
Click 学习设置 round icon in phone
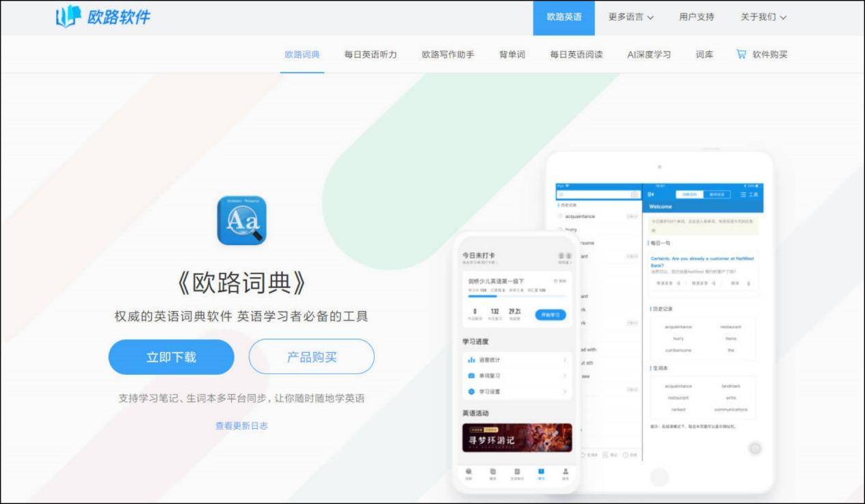pyautogui.click(x=471, y=392)
